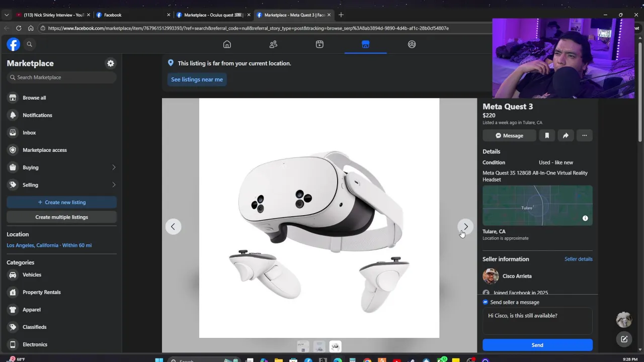
Task: Close the Marketplace Meta Quest 3 tab
Action: click(x=329, y=15)
